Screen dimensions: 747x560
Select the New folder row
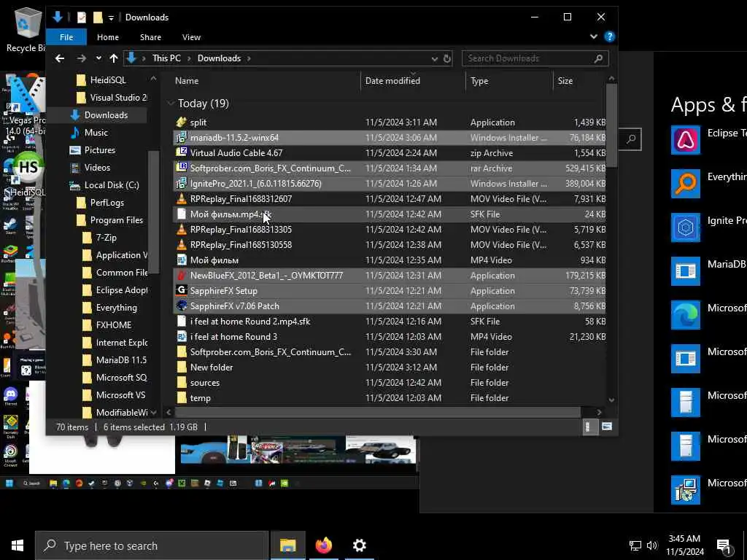[x=390, y=367]
